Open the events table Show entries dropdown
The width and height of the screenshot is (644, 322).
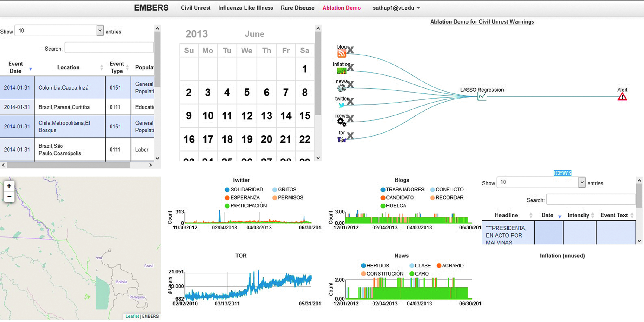(x=59, y=30)
